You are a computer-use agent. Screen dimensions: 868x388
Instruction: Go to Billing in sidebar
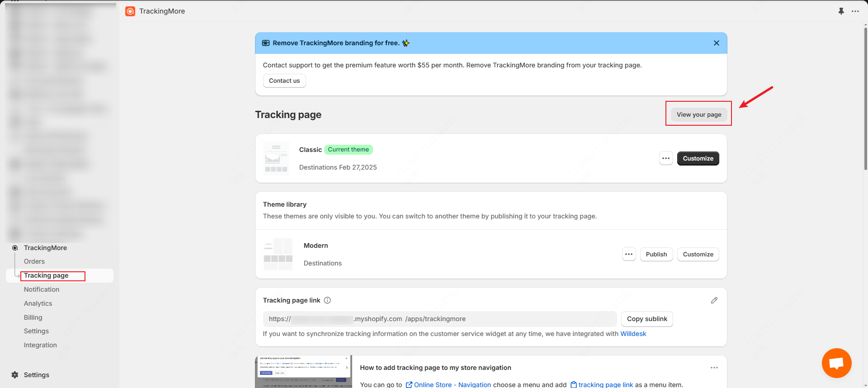(33, 317)
